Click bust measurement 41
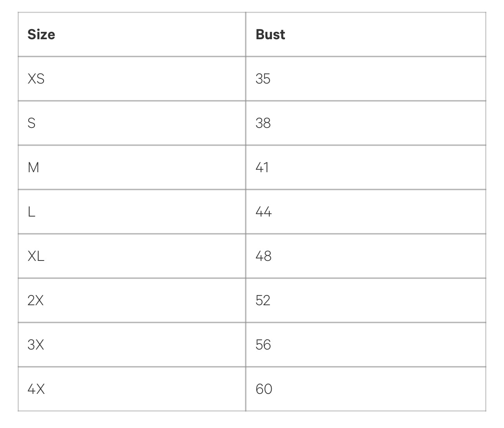 [262, 168]
